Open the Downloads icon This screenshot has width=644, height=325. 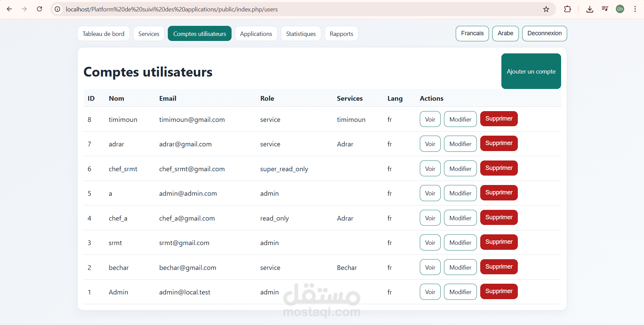click(590, 9)
